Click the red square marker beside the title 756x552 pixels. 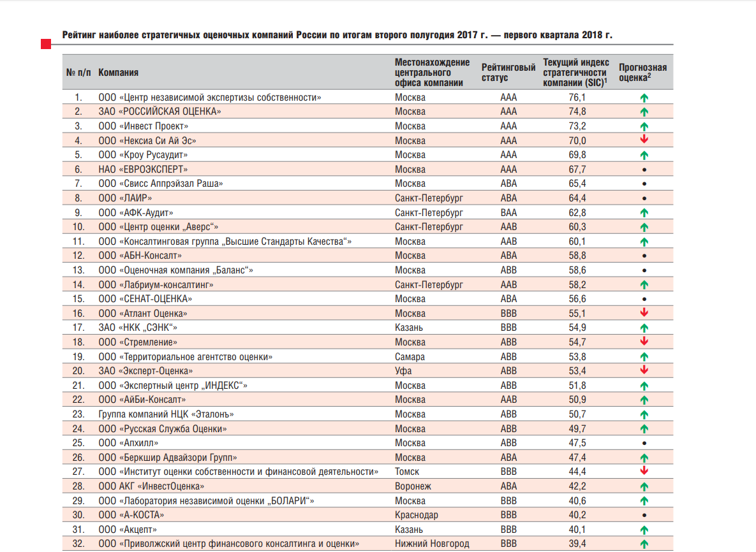click(x=46, y=45)
